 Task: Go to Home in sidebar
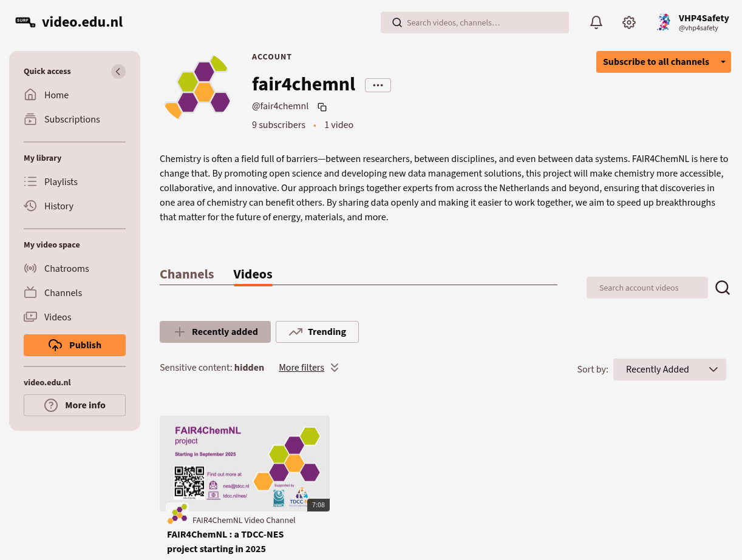(x=56, y=95)
